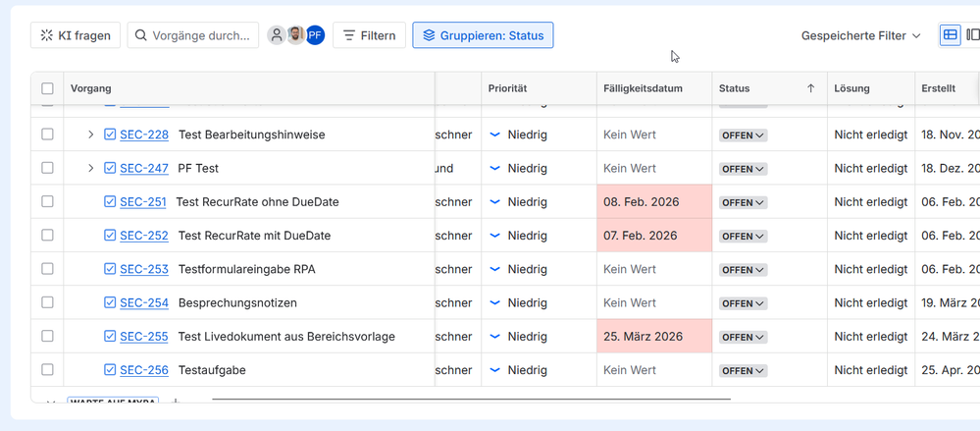Select the PF user avatar

316,35
